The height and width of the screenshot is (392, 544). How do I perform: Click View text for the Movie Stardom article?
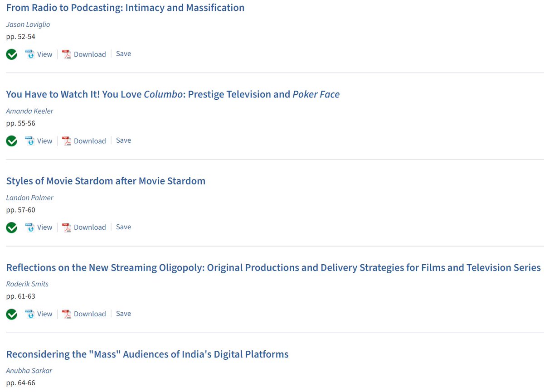click(45, 227)
